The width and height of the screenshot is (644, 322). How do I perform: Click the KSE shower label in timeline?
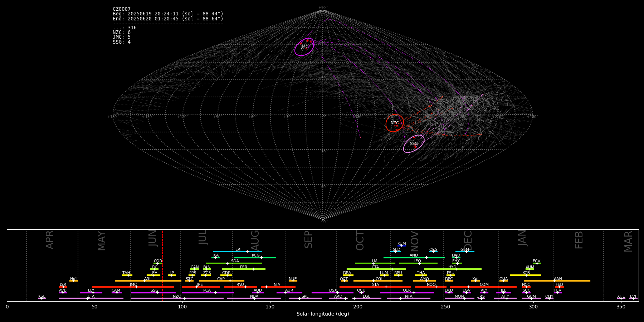click(x=42, y=297)
